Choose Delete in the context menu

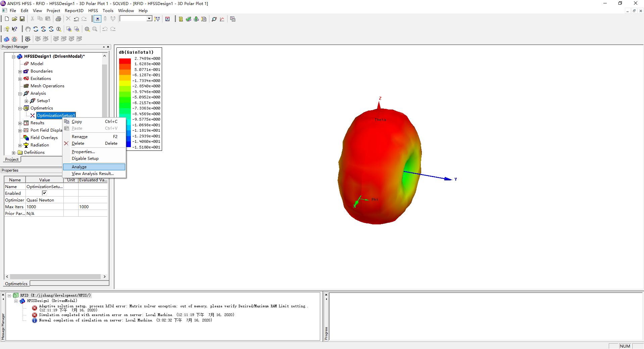pos(94,143)
